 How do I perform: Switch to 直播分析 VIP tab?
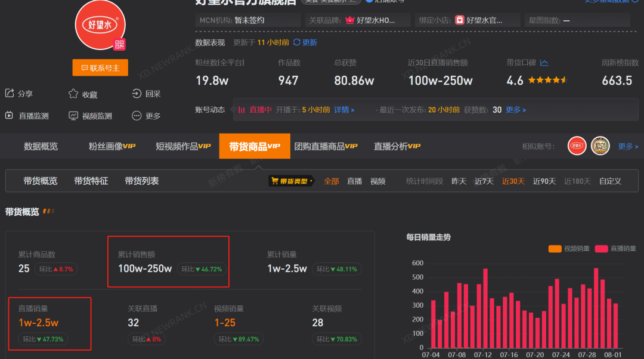397,146
